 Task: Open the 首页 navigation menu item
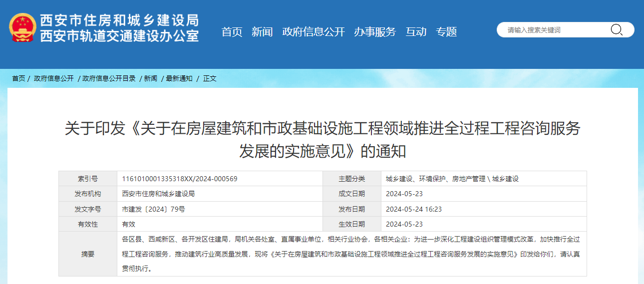[x=232, y=32]
